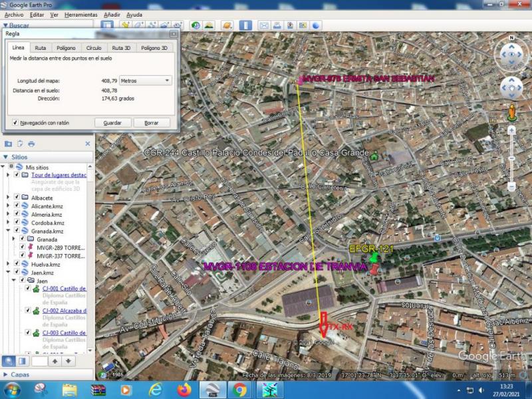Add a placemark using the pushpin icon

pyautogui.click(x=125, y=25)
